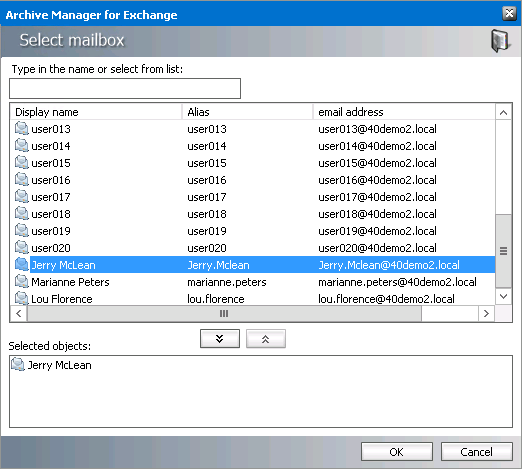
Task: Click the horizontal scrollbar thumb
Action: [224, 313]
